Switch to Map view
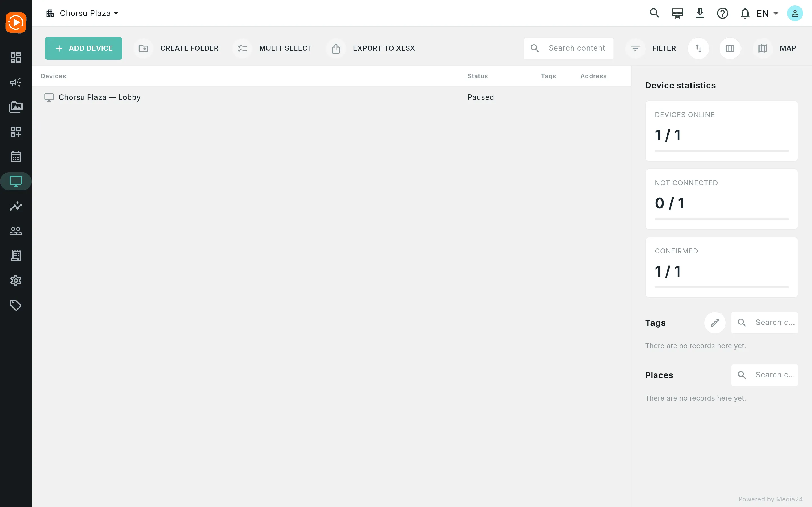 pos(775,48)
